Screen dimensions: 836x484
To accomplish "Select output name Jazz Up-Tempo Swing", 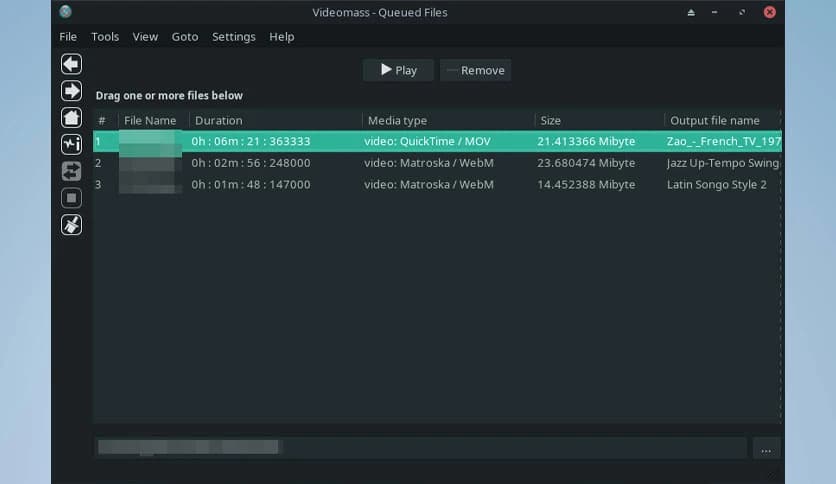I will (x=723, y=163).
